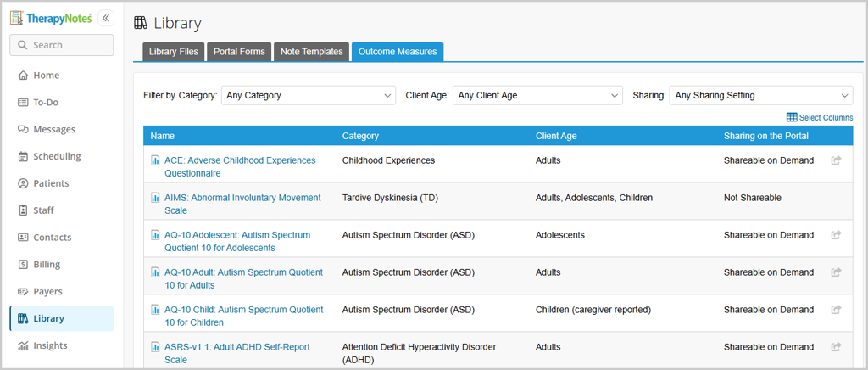Click the Select Columns table icon

click(792, 117)
